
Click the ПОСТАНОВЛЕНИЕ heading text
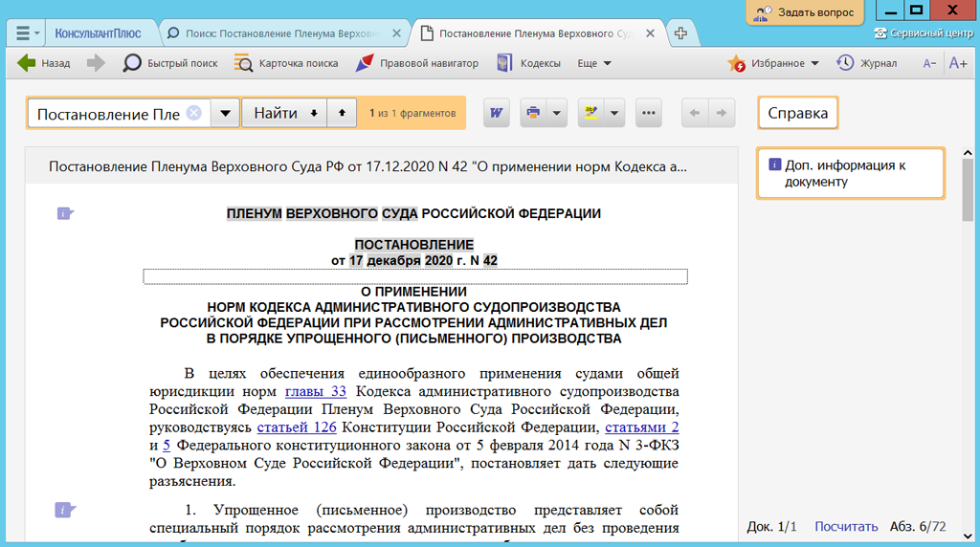pos(414,245)
